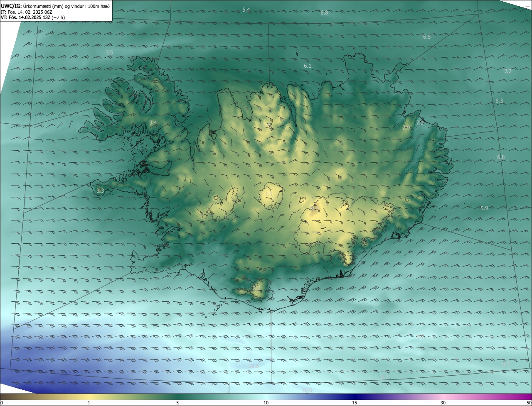This screenshot has height=406, width=532.
Task: Click the 7.2 value label on the map
Action: [x=508, y=71]
